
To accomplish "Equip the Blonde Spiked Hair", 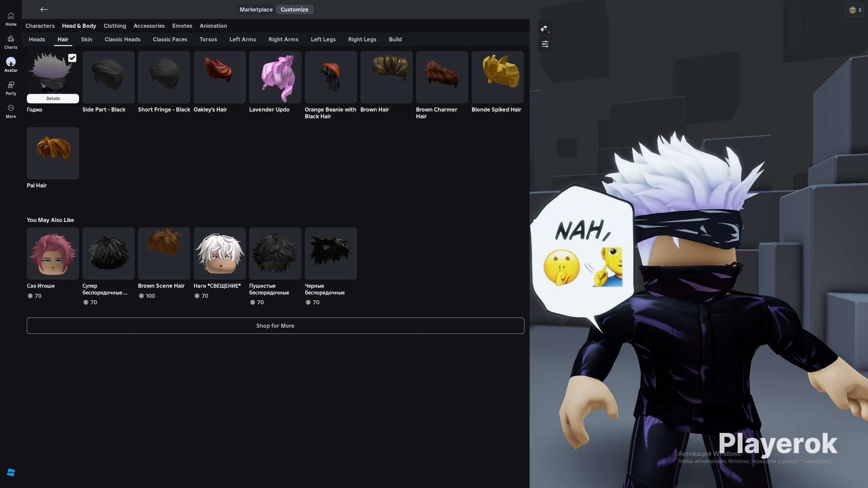I will (498, 77).
